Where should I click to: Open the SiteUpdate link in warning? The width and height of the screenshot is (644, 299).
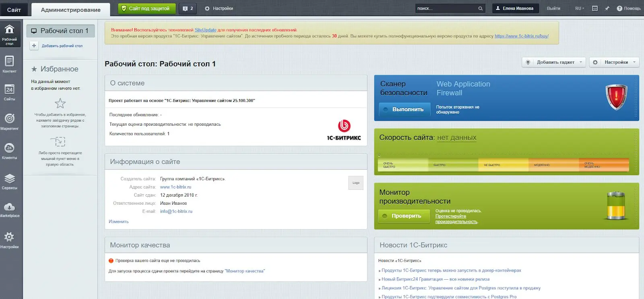205,30
